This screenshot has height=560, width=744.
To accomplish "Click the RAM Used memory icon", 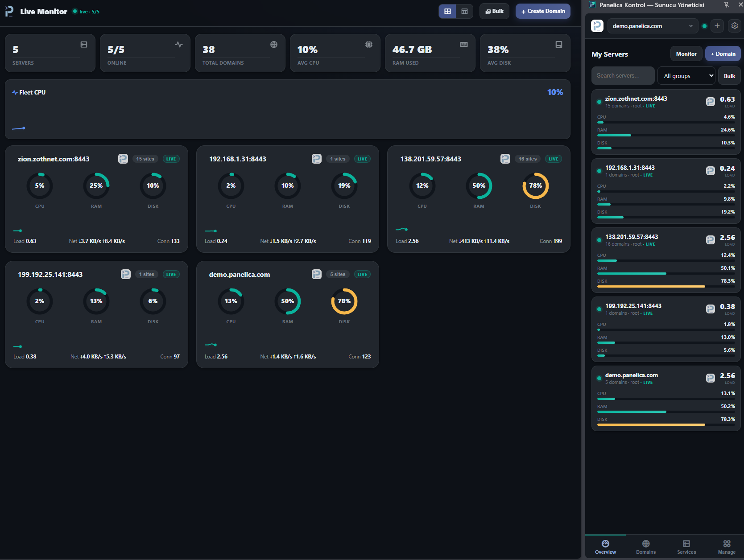I will click(464, 45).
